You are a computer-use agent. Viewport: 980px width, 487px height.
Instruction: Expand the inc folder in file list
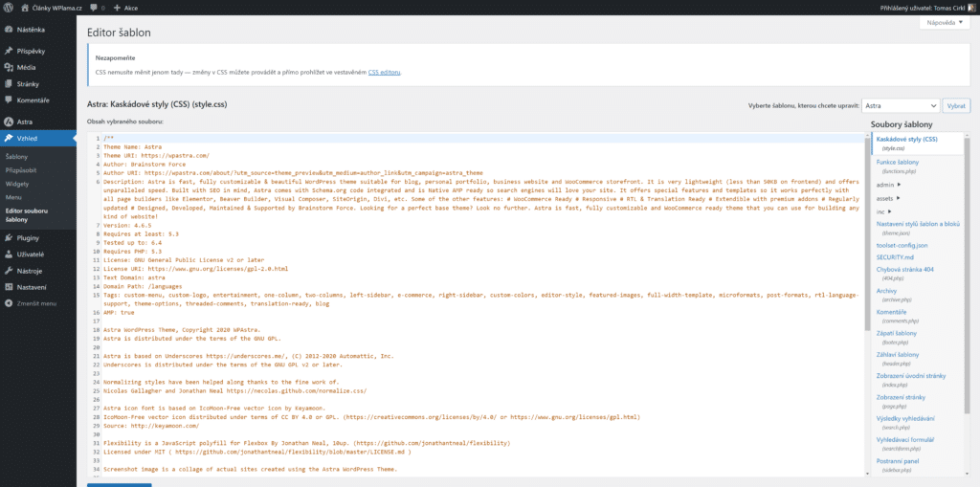point(883,212)
